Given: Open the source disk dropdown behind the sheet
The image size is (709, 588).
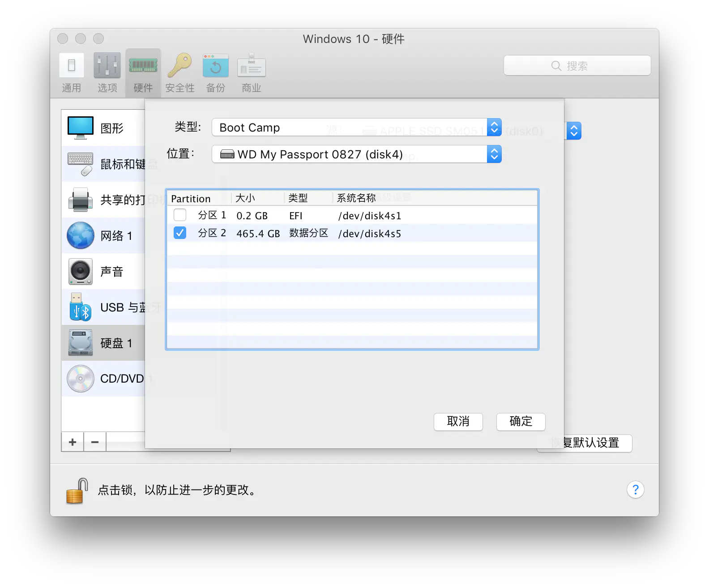Looking at the screenshot, I should [574, 131].
